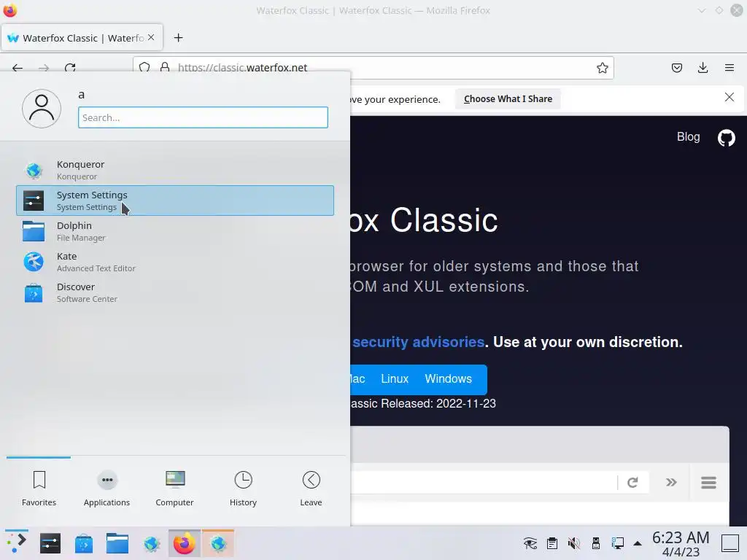Bookmark this page with the star icon
This screenshot has width=747, height=560.
[x=602, y=68]
